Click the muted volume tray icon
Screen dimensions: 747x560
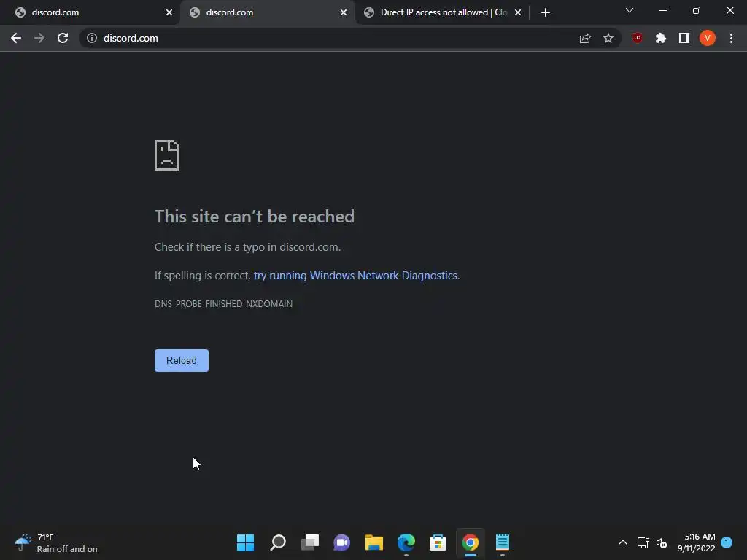[662, 542]
